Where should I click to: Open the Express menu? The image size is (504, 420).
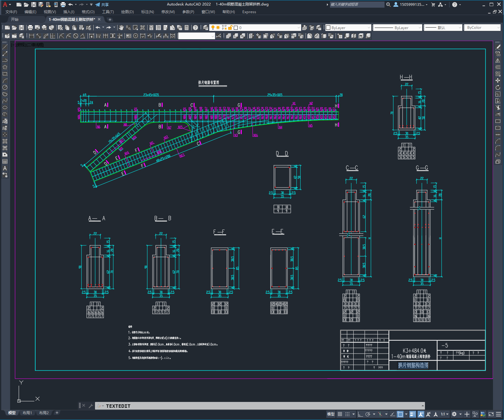point(249,12)
